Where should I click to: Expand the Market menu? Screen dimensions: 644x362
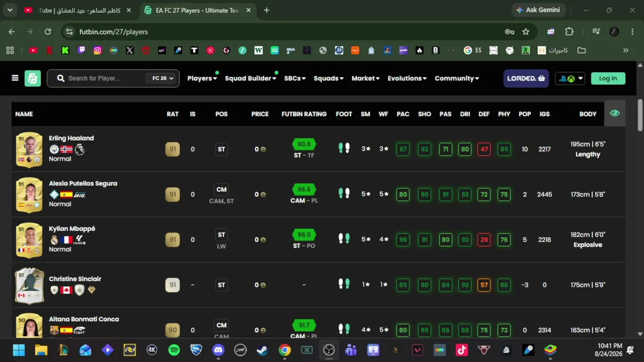tap(366, 78)
